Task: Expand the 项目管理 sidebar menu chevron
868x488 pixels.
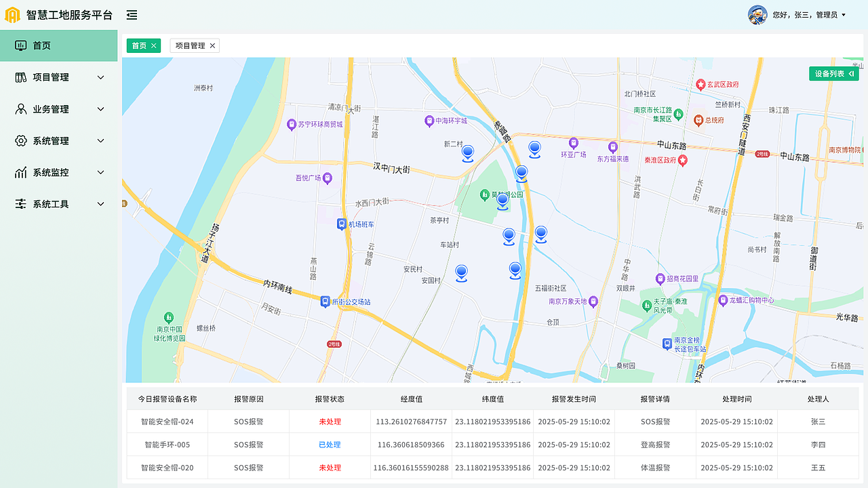Action: (100, 77)
